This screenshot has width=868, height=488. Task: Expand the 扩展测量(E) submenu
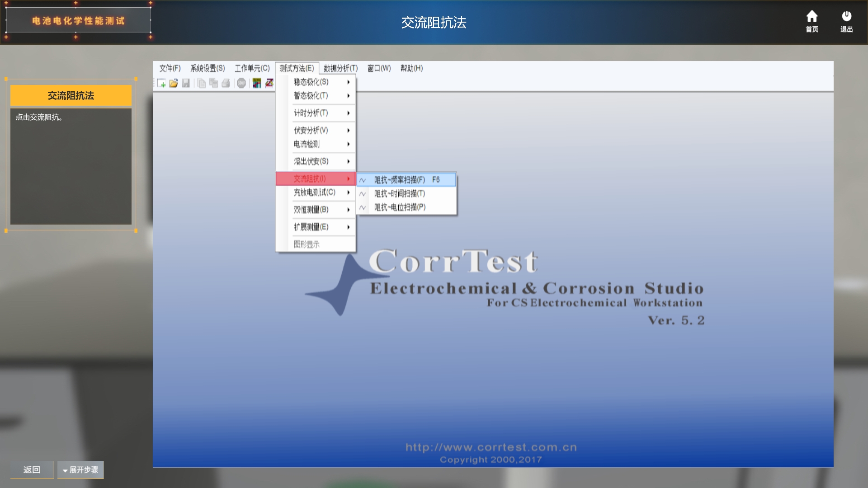tap(316, 227)
